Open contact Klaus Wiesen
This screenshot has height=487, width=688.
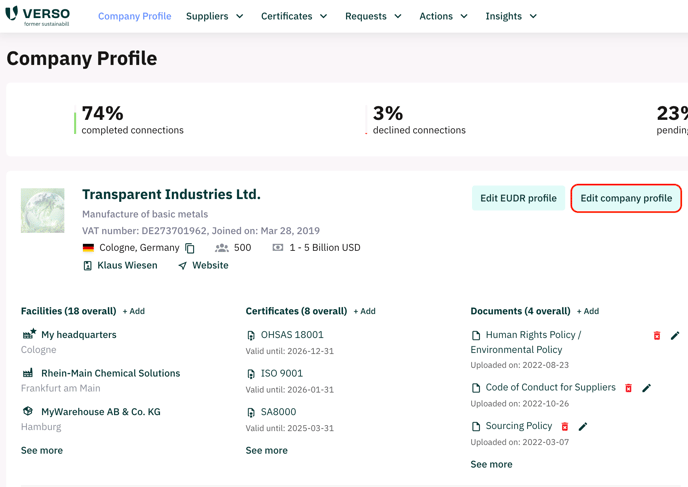(127, 265)
